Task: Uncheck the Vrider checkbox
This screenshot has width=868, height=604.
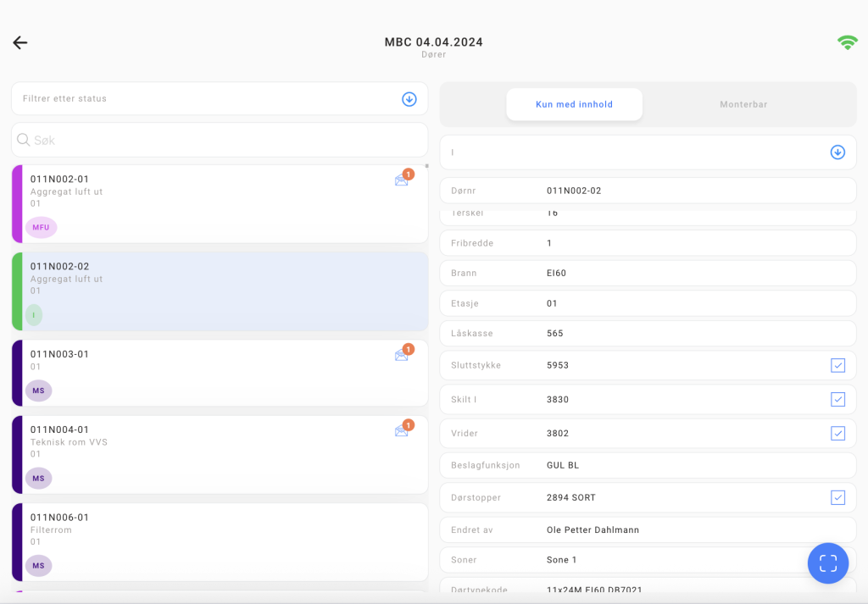Action: pos(837,433)
